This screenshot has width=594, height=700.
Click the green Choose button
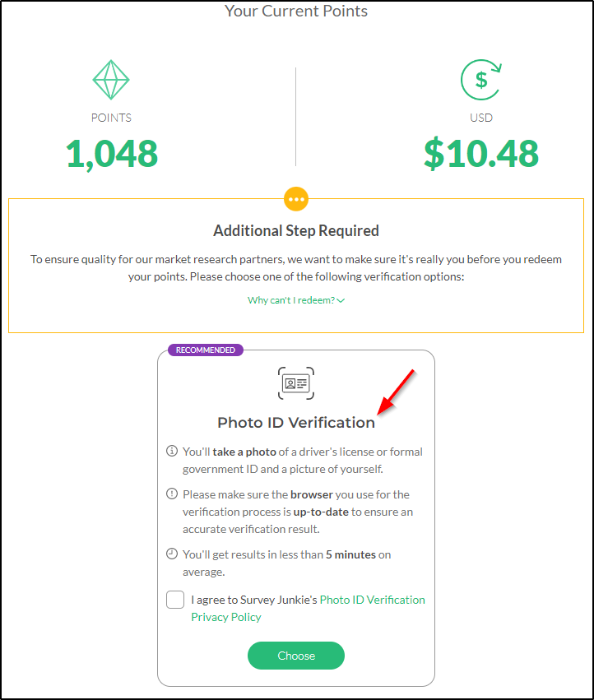click(296, 656)
